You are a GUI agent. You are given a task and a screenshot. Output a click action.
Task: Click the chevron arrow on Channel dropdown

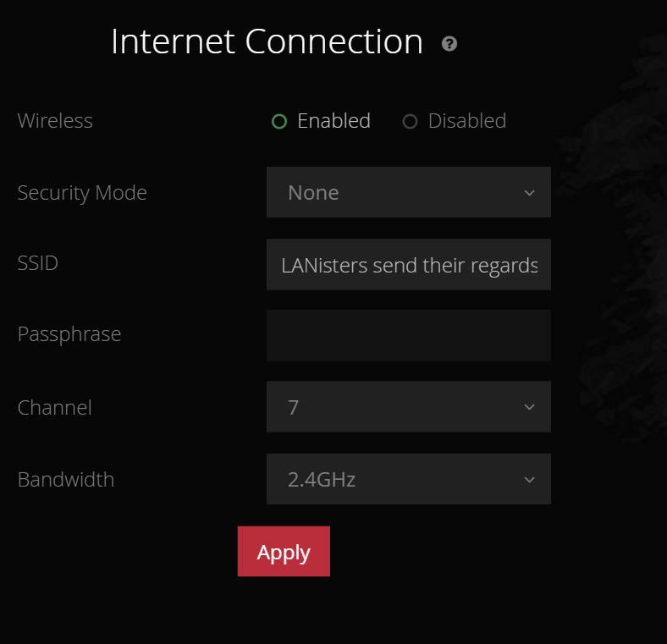[x=529, y=407]
